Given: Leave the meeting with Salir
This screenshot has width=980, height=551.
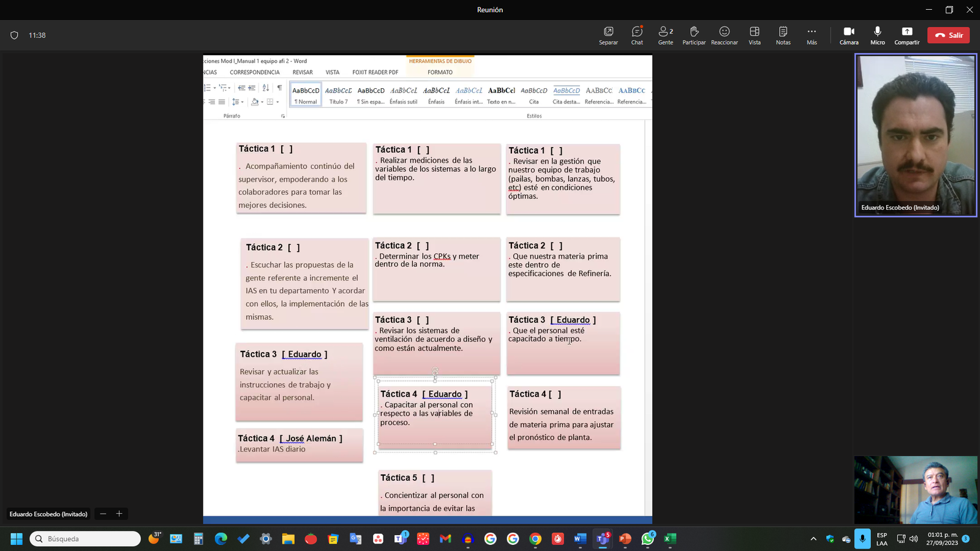Looking at the screenshot, I should [x=948, y=35].
